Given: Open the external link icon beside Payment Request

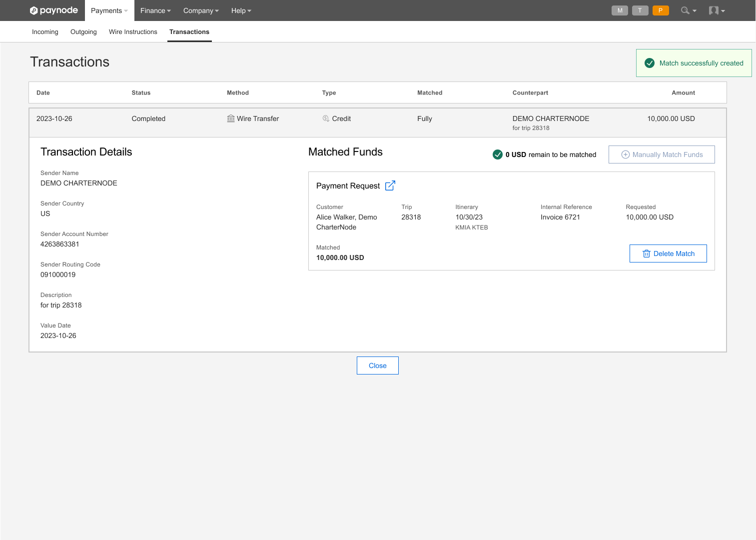Looking at the screenshot, I should coord(390,185).
